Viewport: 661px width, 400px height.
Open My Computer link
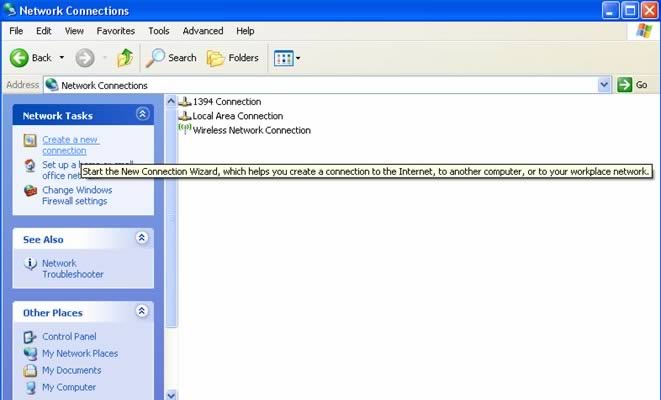click(69, 387)
